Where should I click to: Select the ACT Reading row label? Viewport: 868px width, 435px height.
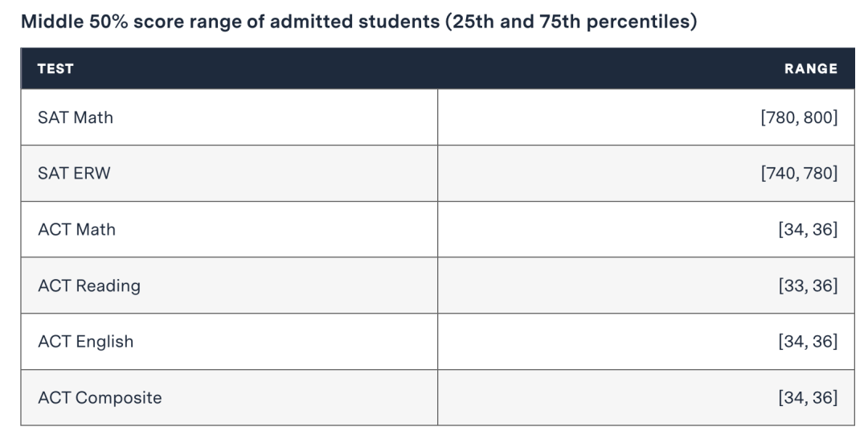[88, 285]
